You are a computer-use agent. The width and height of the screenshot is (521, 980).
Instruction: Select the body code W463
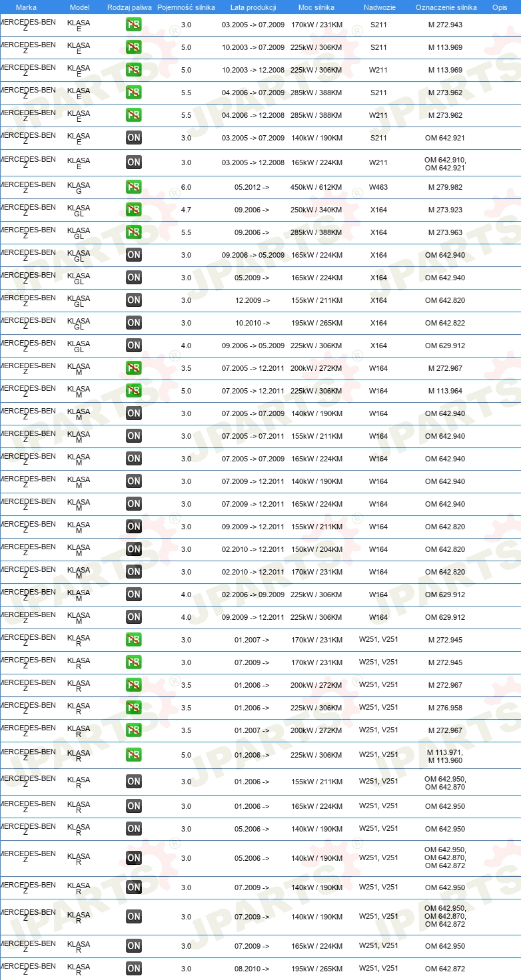pyautogui.click(x=378, y=187)
